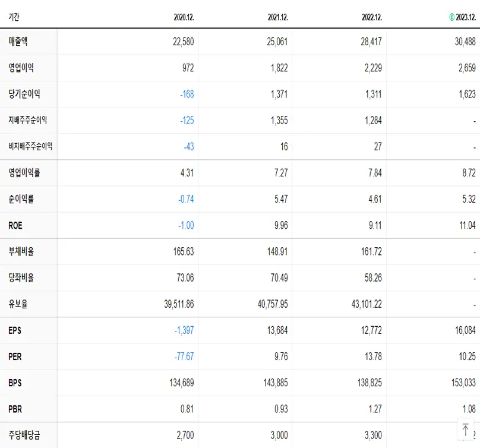
Task: Click the green estimate (E) badge beside 2023.12
Action: click(452, 18)
